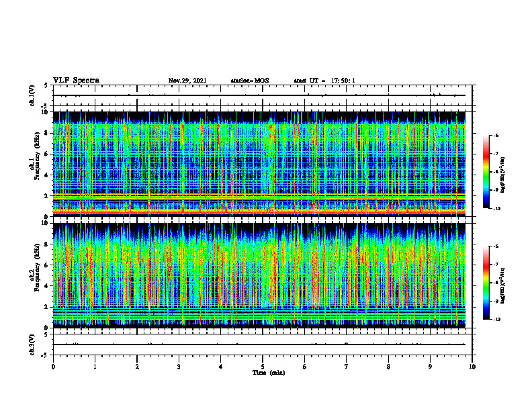Click the time axis tick label "6"
The image size is (532, 411).
point(305,367)
